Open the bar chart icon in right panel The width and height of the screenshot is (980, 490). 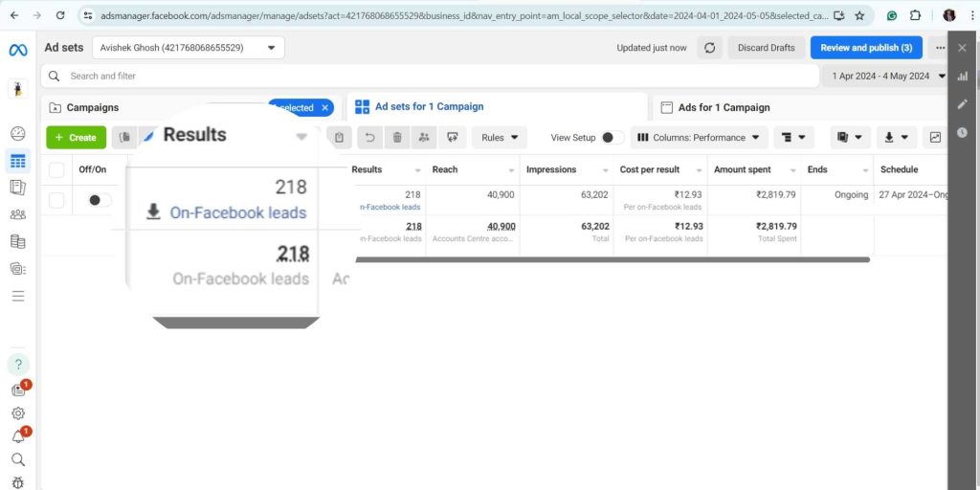(963, 77)
